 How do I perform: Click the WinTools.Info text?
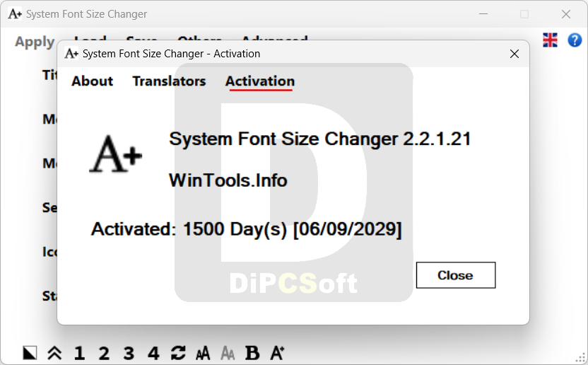[x=228, y=180]
